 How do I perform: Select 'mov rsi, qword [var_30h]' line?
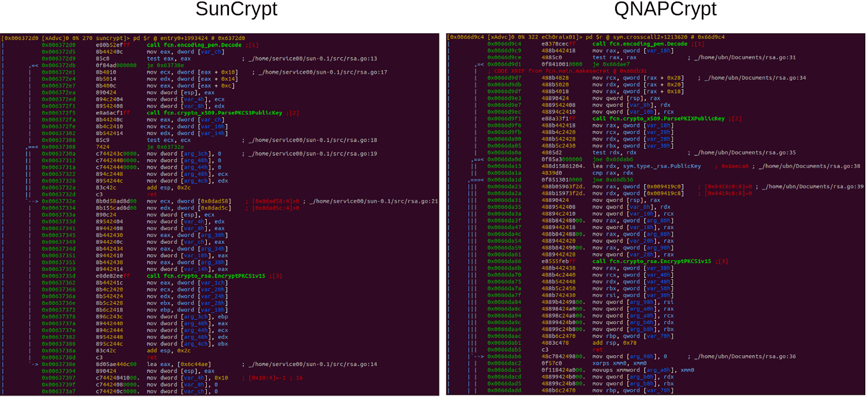[x=633, y=295]
